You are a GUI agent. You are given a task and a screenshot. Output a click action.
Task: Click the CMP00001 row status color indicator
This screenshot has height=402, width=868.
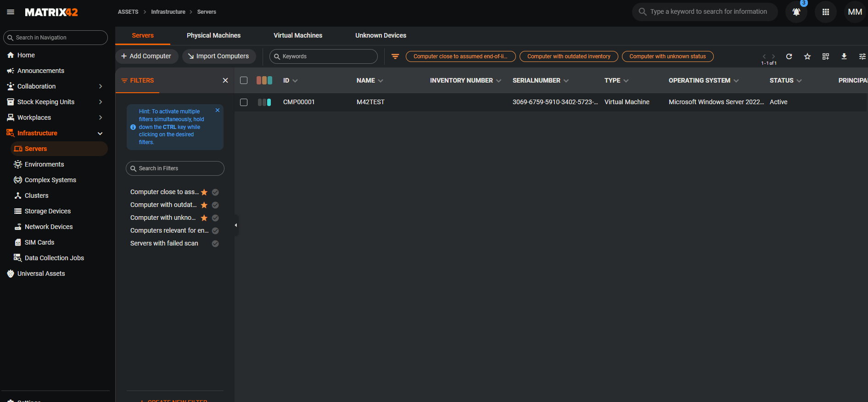[264, 102]
